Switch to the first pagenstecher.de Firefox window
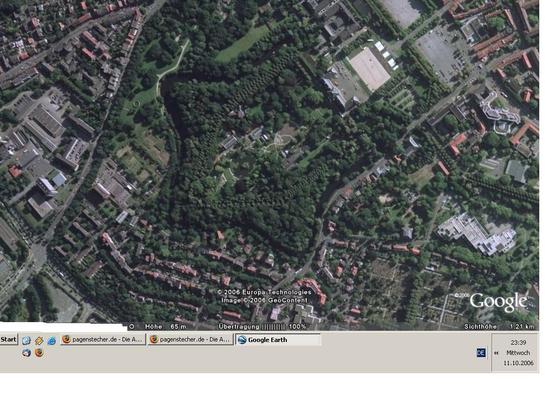Screen dimensions: 550x413 click(102, 340)
